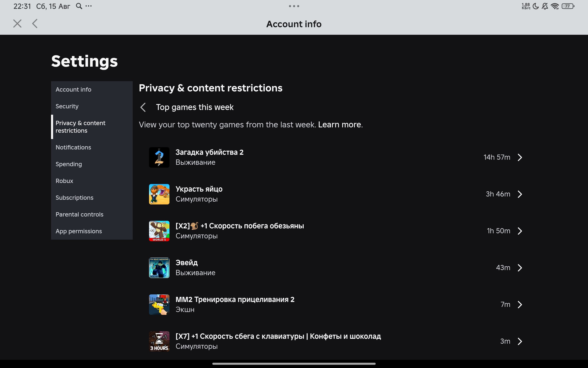Viewport: 588px width, 368px height.
Task: Tap the muted bell icon in the status bar
Action: [x=545, y=6]
